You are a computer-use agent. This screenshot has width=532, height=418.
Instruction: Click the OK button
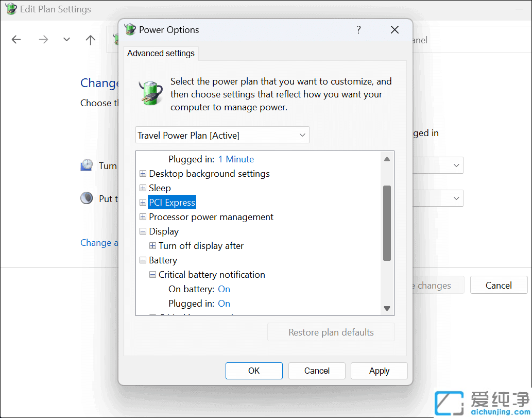tap(254, 371)
